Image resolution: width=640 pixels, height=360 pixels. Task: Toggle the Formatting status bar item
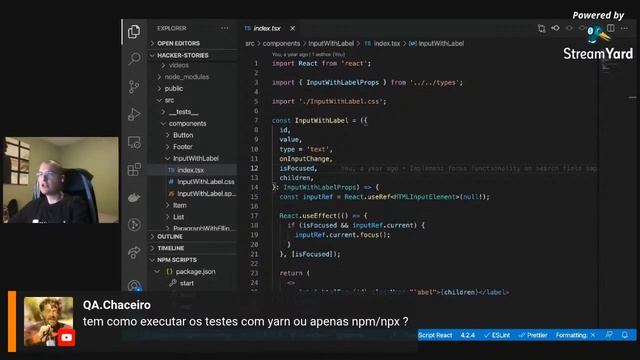(575, 335)
